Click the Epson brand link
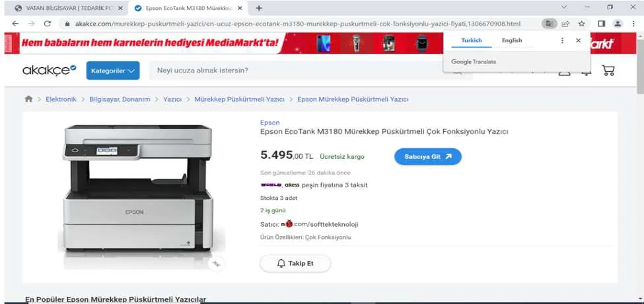 coord(270,122)
